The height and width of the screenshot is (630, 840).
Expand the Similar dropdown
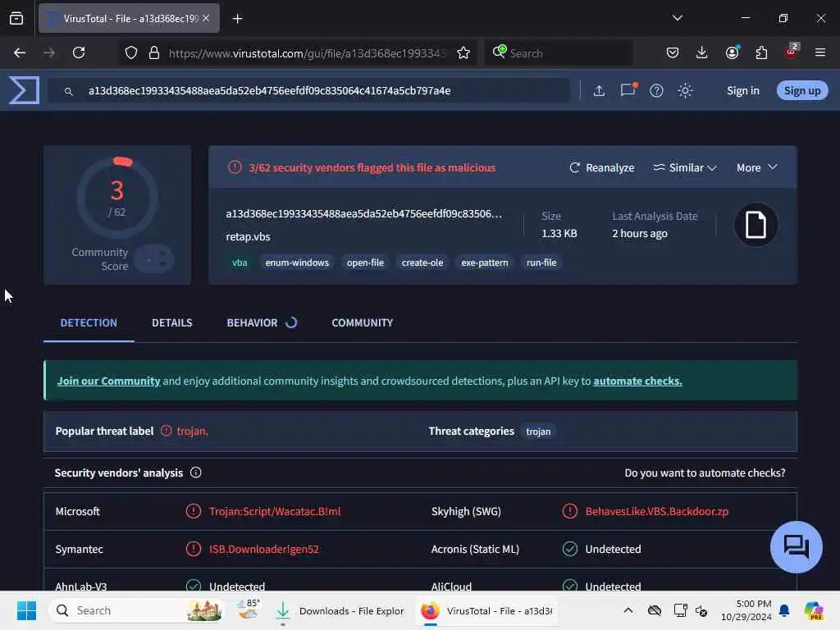click(x=685, y=167)
